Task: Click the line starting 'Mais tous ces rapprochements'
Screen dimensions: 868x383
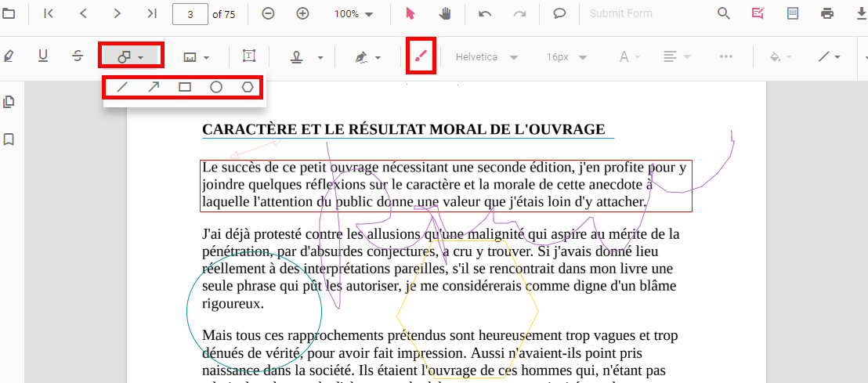Action: tap(440, 336)
